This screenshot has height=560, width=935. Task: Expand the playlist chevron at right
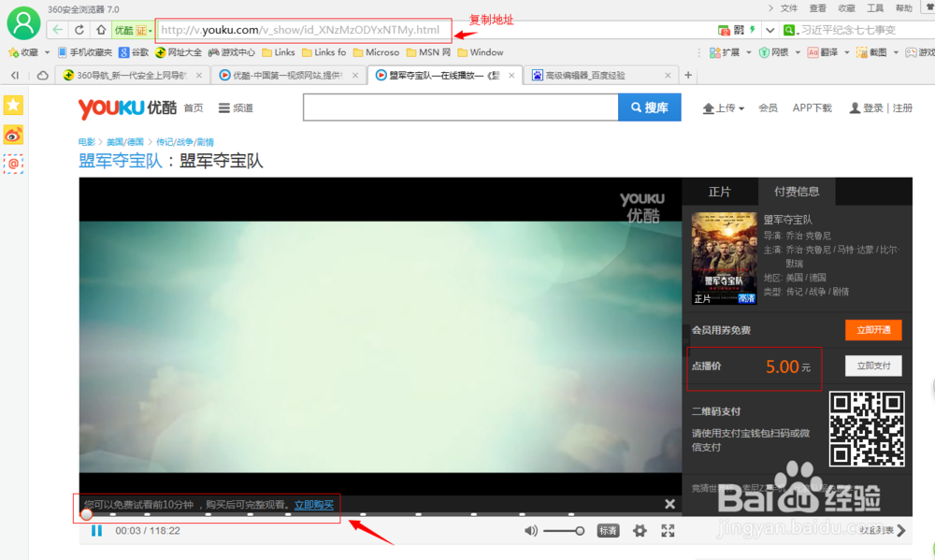[901, 530]
